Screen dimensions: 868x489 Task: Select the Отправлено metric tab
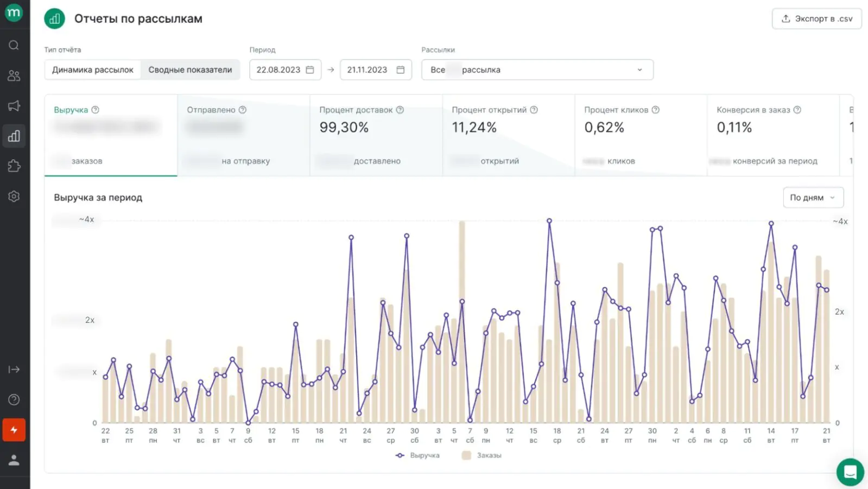tap(244, 135)
